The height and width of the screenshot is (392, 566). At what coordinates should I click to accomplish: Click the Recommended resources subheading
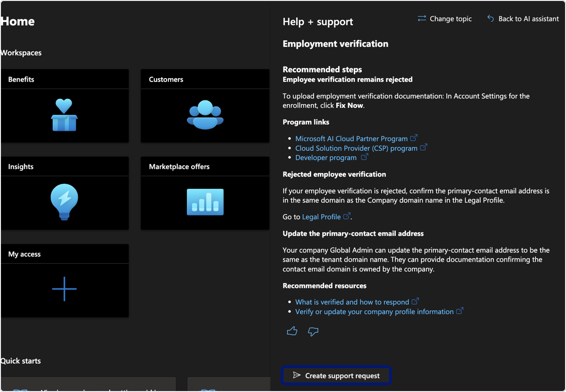pyautogui.click(x=325, y=286)
